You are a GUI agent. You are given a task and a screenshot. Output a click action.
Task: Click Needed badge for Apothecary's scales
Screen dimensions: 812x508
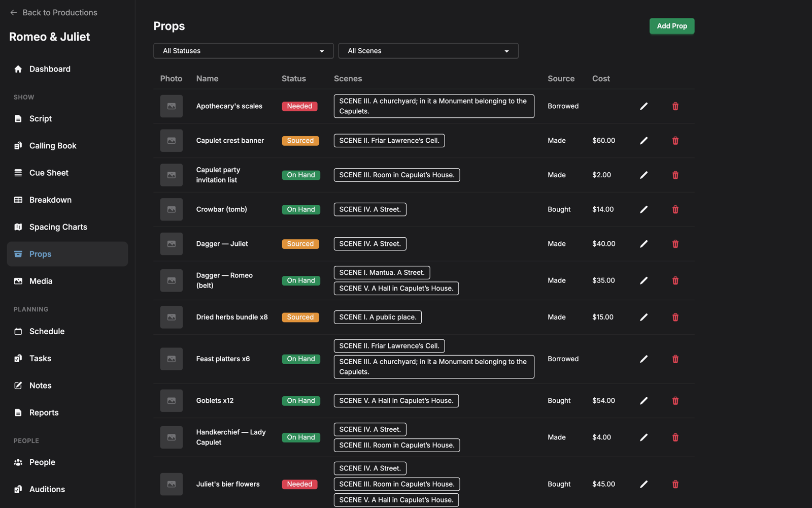point(299,106)
